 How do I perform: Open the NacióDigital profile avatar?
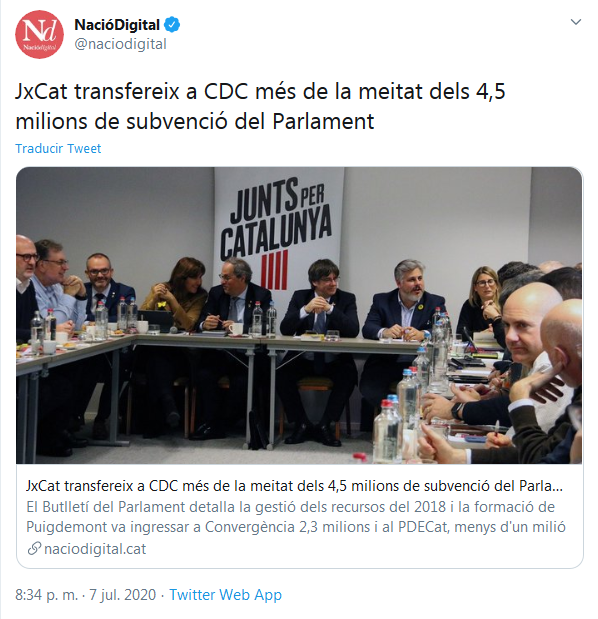[39, 34]
